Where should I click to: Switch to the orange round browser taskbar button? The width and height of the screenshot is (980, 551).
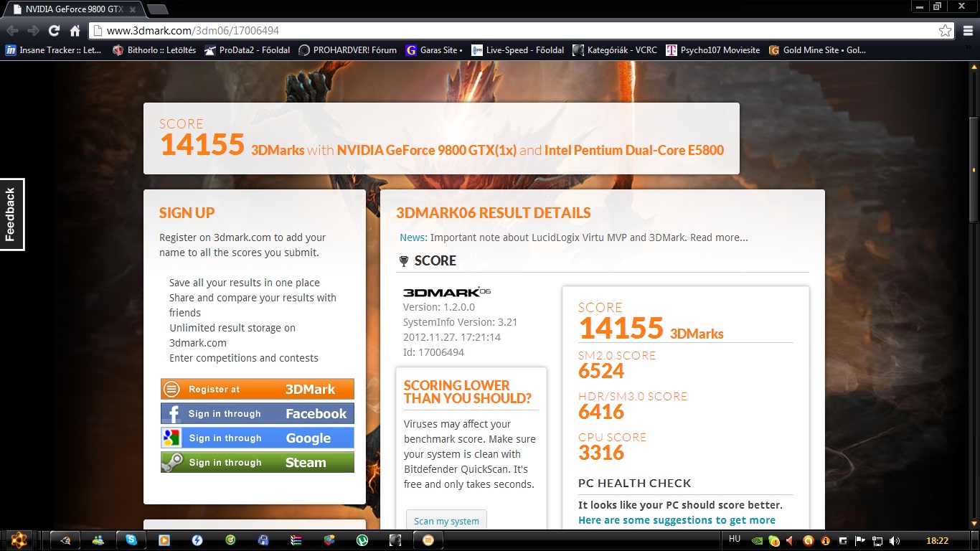(x=428, y=540)
